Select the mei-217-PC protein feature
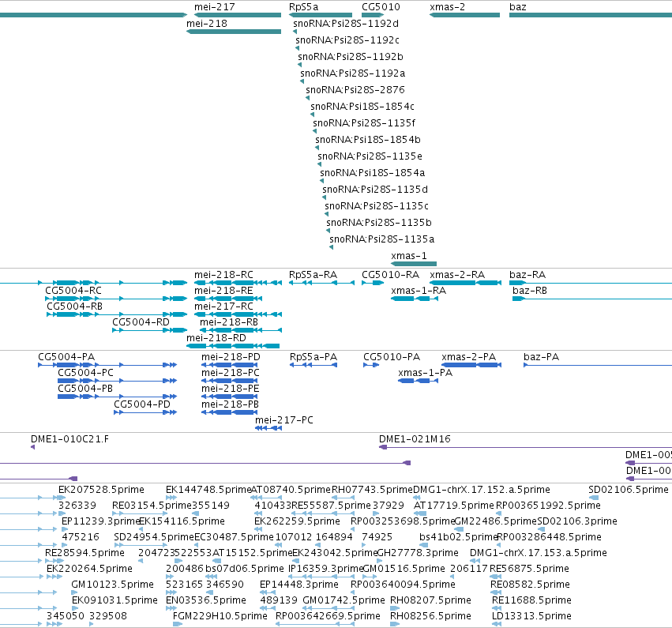 coord(268,428)
